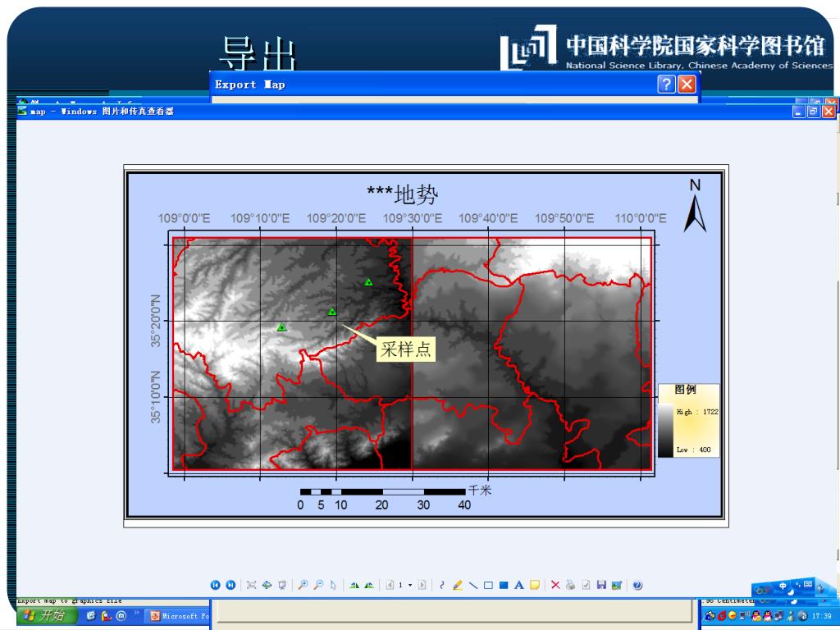
Task: Click the 采样点 callout label
Action: click(405, 349)
